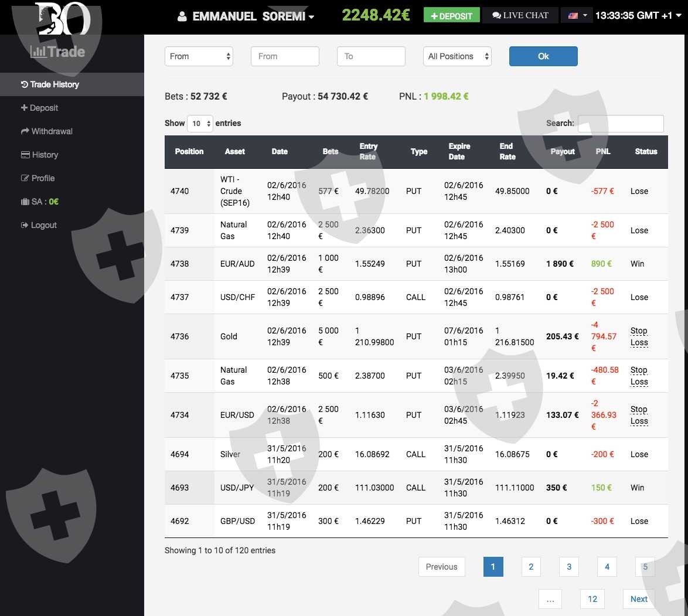The width and height of the screenshot is (688, 616).
Task: Go to page 12 of results
Action: click(592, 599)
